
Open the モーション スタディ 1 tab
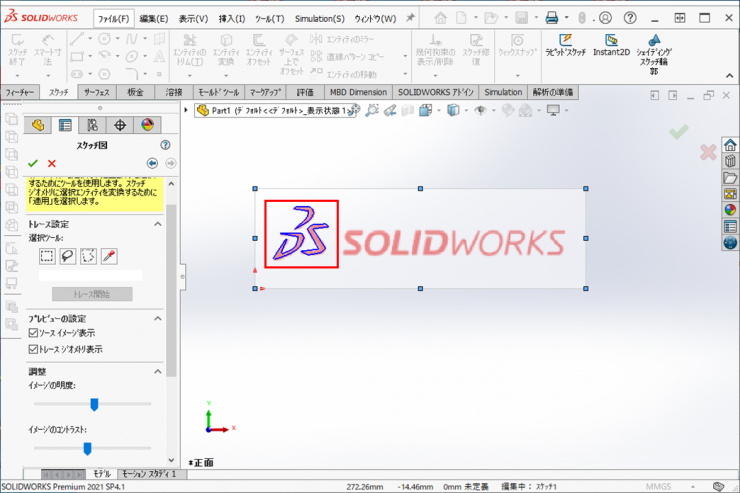coord(148,473)
